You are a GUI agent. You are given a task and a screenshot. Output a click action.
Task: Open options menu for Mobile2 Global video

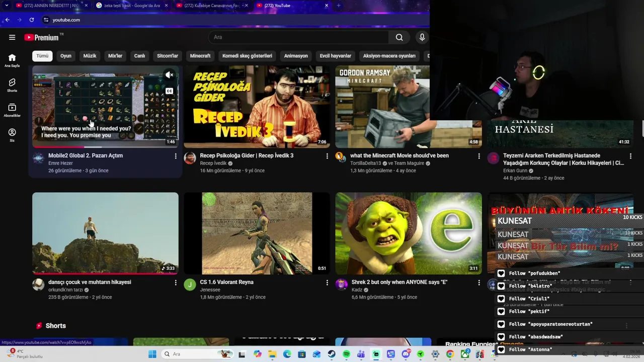[175, 156]
